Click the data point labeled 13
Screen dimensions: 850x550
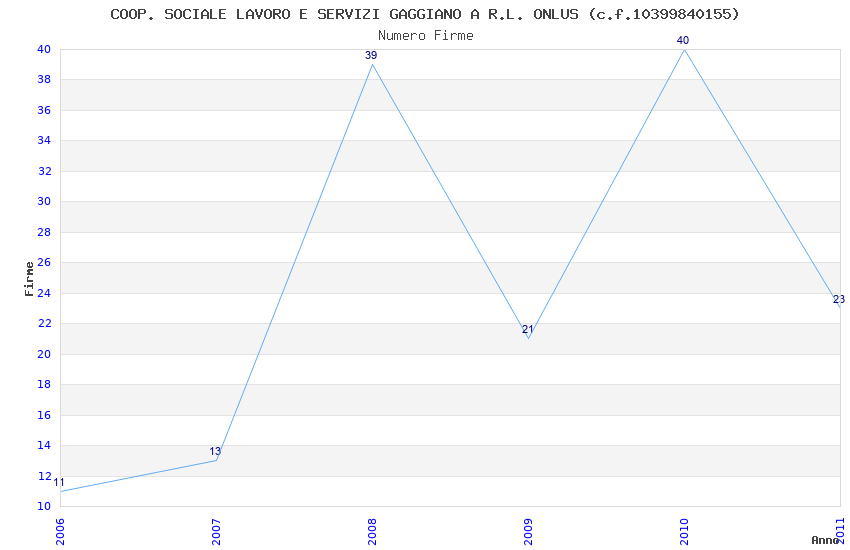pos(215,452)
